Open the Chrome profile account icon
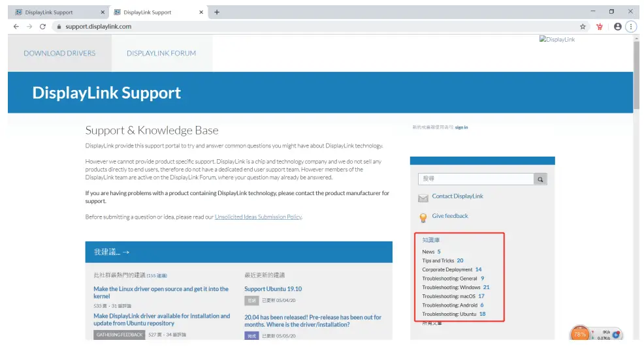This screenshot has width=644, height=351. point(617,27)
